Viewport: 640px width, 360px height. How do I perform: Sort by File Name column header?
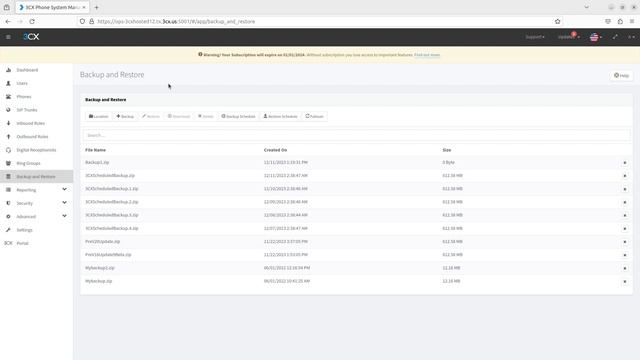pos(96,150)
